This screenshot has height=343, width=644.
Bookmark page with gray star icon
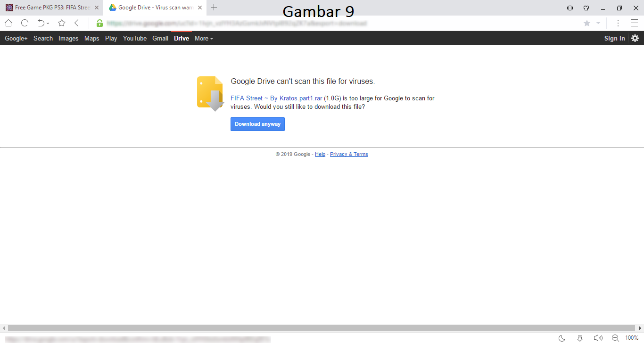pos(587,23)
